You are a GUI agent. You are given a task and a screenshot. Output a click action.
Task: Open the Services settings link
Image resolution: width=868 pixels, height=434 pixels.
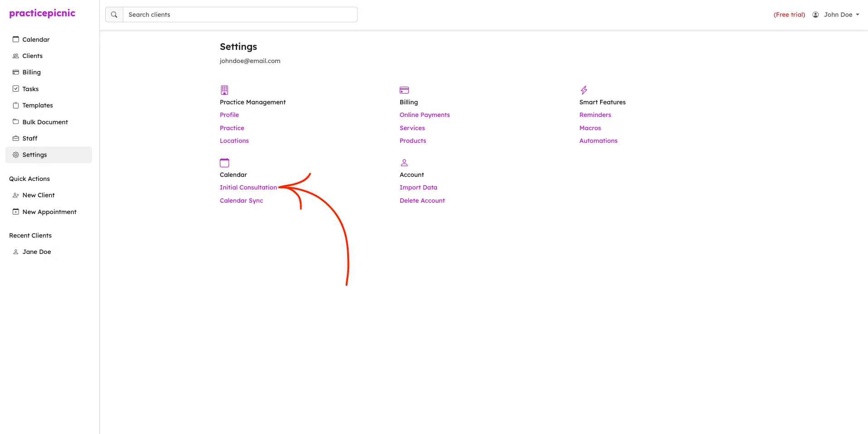(x=412, y=128)
